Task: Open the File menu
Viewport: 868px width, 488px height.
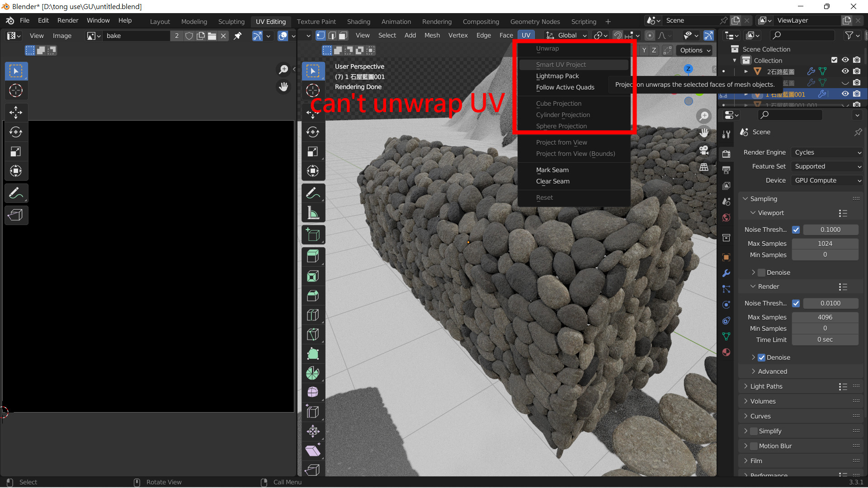Action: [x=24, y=20]
